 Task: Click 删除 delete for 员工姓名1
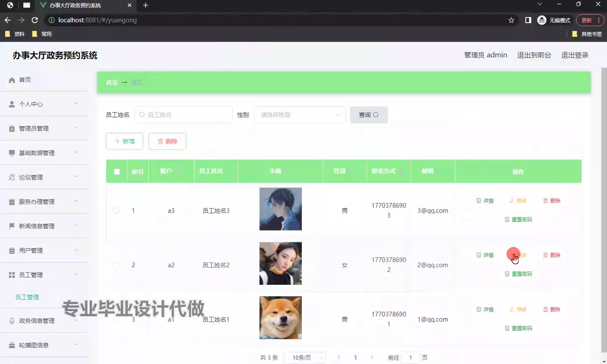click(552, 310)
